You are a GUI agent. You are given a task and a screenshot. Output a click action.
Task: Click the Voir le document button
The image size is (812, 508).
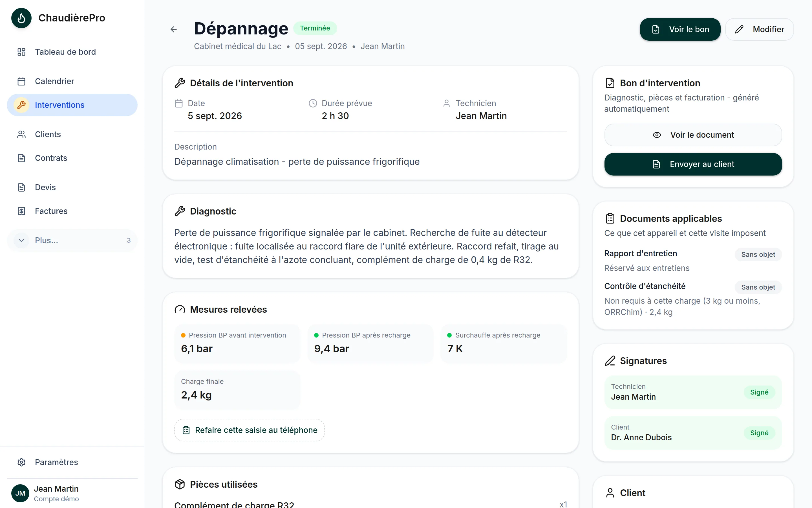tap(693, 135)
